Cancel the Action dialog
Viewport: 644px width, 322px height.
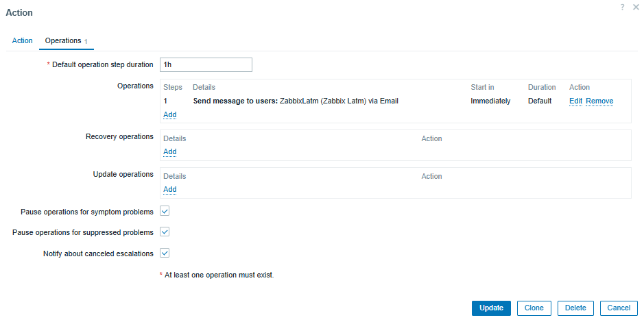click(619, 308)
